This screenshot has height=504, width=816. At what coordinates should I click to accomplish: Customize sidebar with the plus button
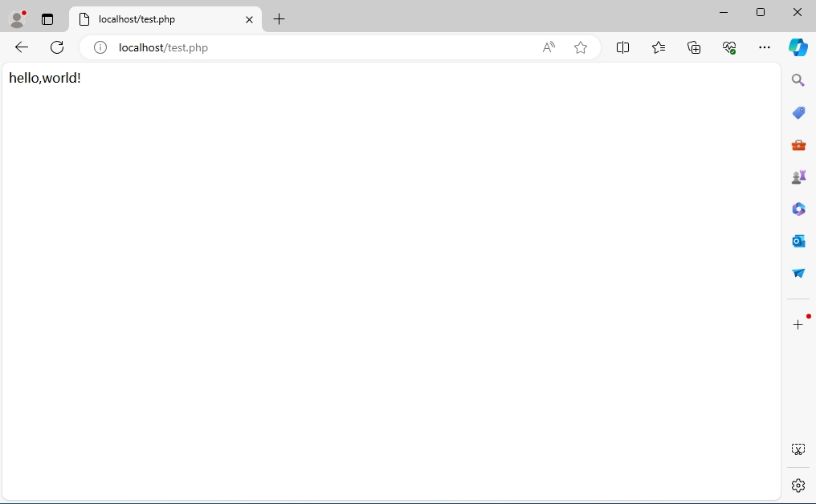coord(798,324)
